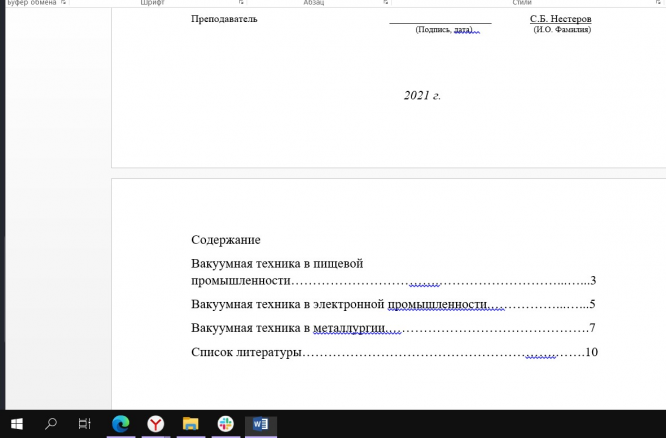
Task: Click the пищевой промышленности contents line
Action: pyautogui.click(x=277, y=264)
